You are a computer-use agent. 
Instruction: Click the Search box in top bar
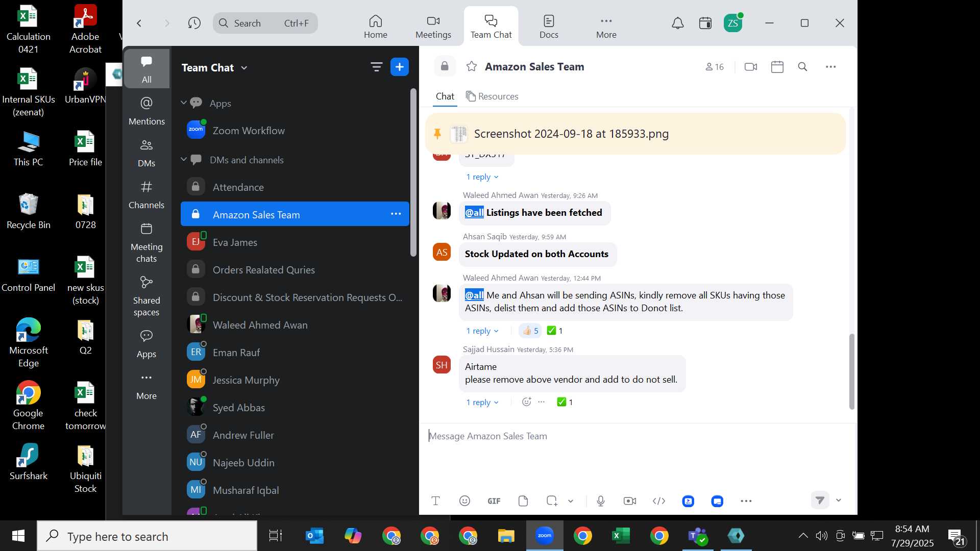point(265,23)
